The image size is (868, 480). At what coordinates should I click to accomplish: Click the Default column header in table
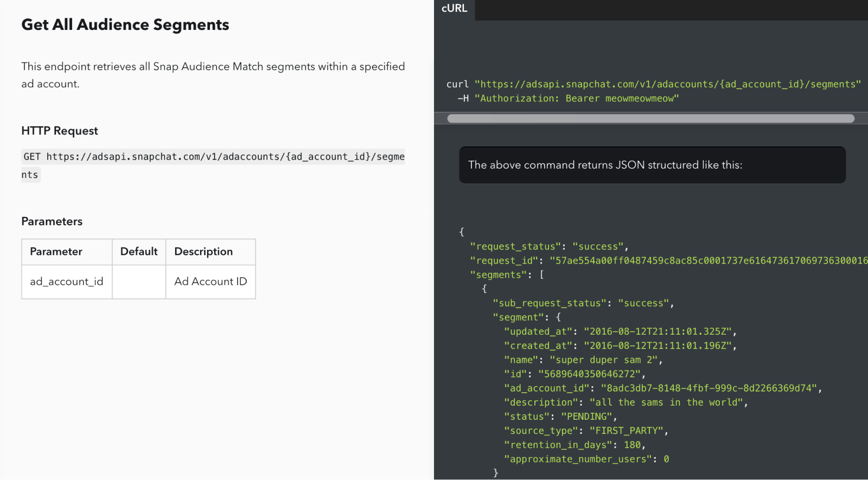pyautogui.click(x=139, y=252)
